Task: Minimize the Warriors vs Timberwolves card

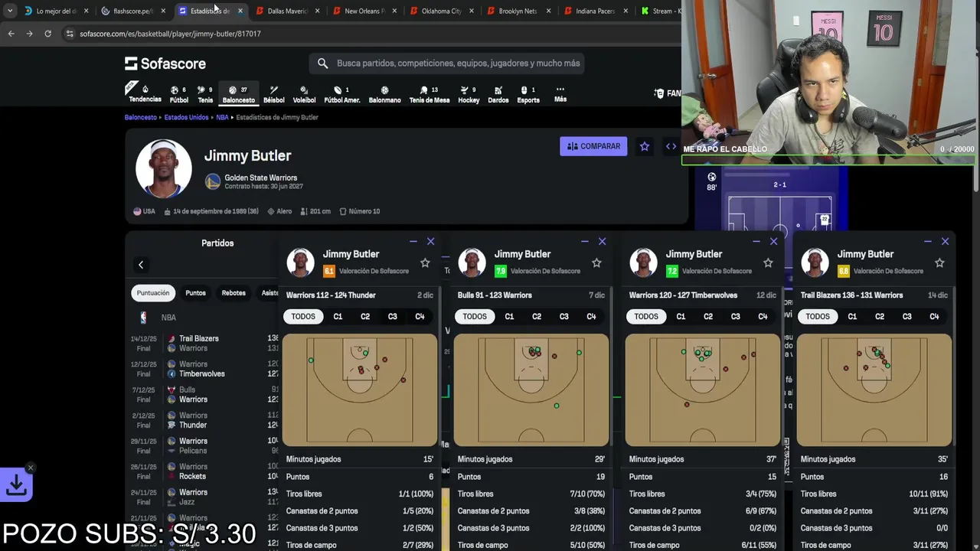Action: [x=756, y=242]
